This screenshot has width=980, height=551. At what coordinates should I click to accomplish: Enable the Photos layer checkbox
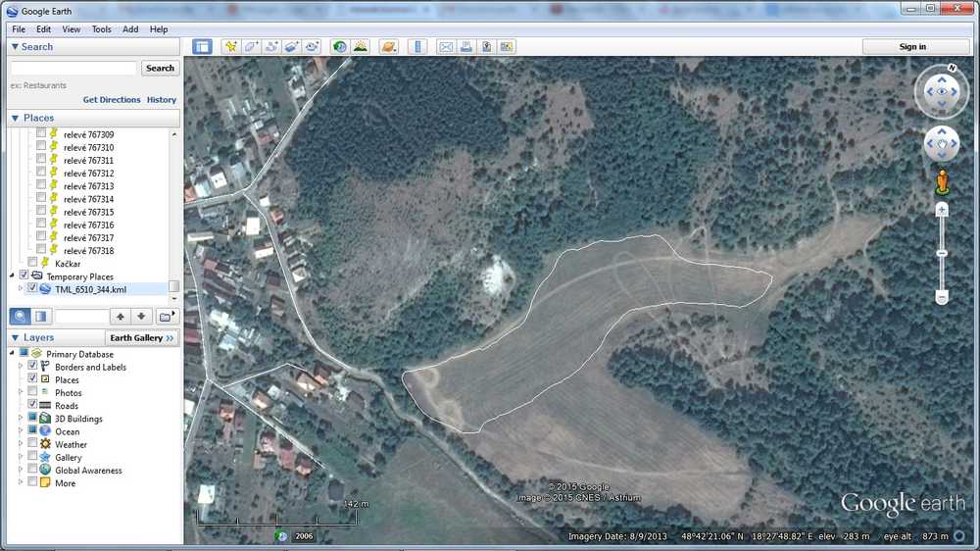pyautogui.click(x=32, y=392)
